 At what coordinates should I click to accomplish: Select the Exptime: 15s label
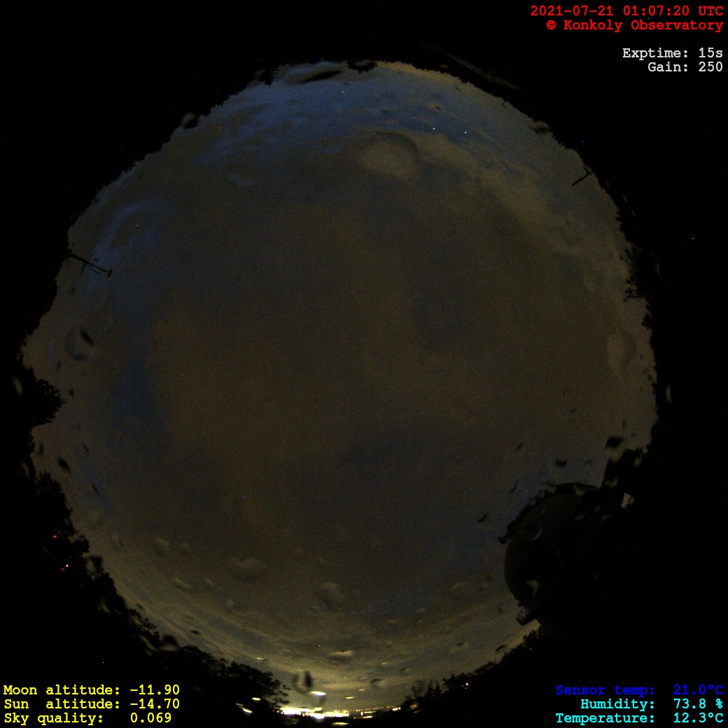tap(672, 53)
